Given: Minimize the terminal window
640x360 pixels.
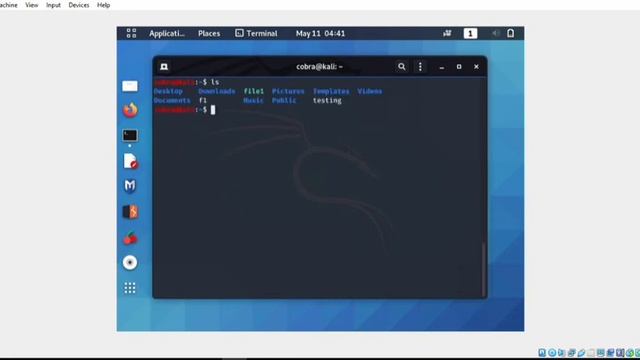Looking at the screenshot, I should [x=442, y=67].
